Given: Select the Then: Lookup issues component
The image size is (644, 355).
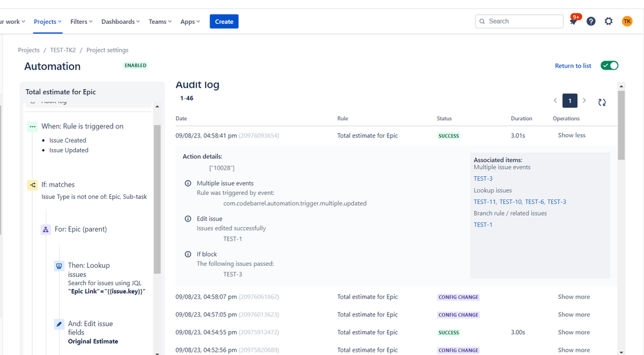Looking at the screenshot, I should pos(89,270).
